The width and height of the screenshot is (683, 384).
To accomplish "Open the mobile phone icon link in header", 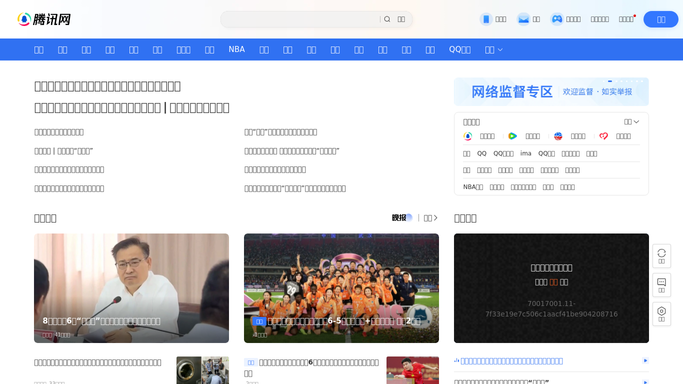I will (x=486, y=19).
